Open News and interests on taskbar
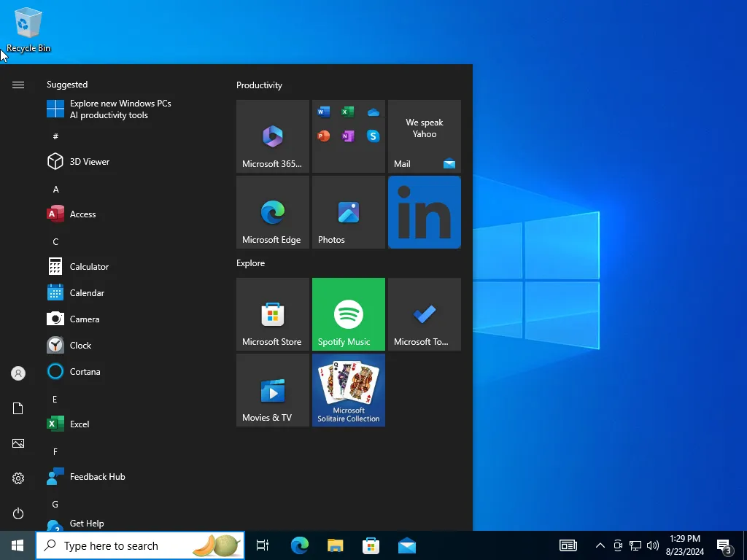This screenshot has width=747, height=560. pos(568,545)
